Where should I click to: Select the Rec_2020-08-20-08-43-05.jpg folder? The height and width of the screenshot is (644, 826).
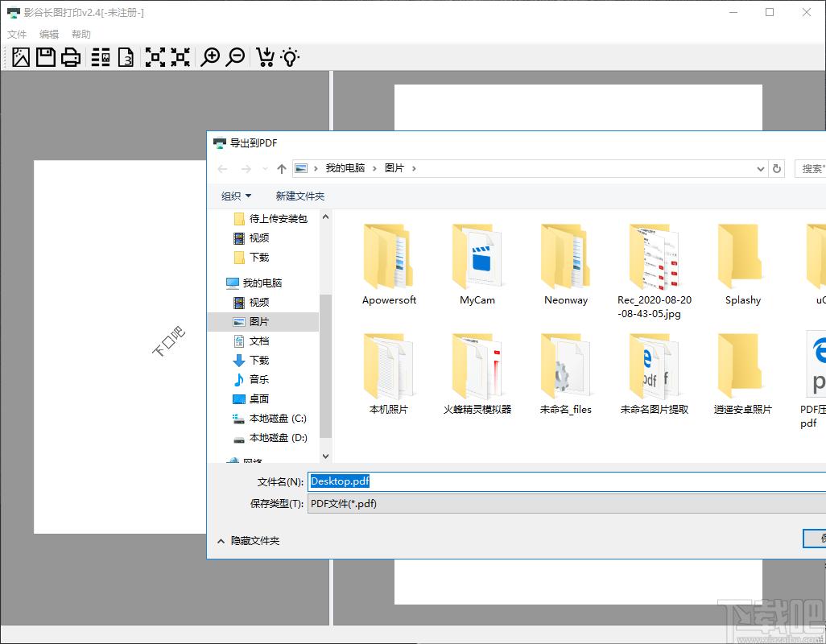[x=655, y=271]
